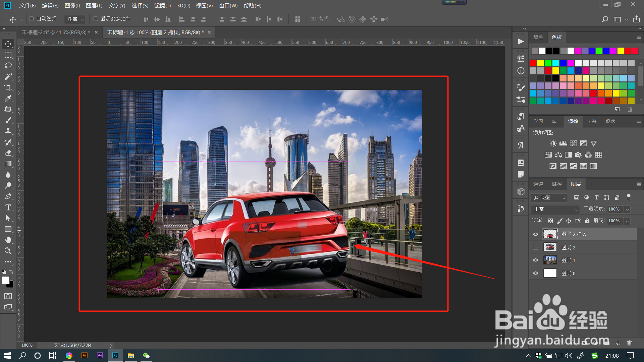The height and width of the screenshot is (362, 644).
Task: Enable the 自动选择 checkbox
Action: tap(32, 19)
